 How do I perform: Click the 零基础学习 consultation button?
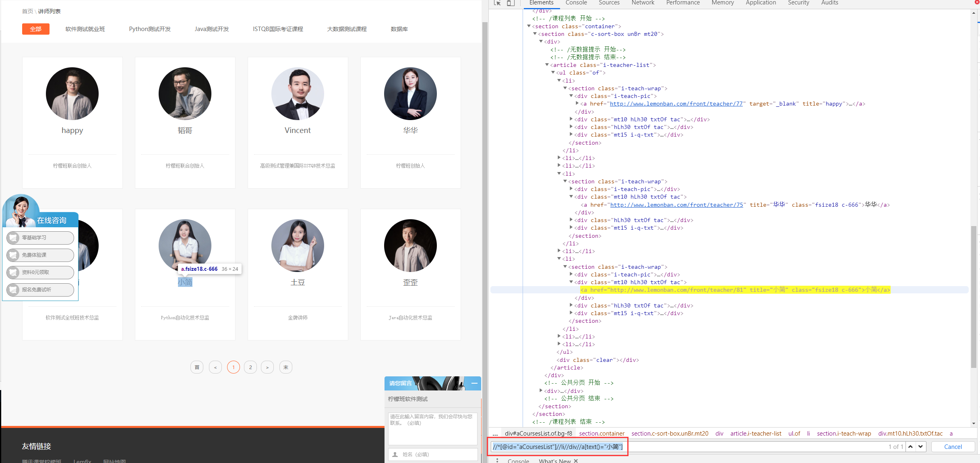pyautogui.click(x=40, y=238)
